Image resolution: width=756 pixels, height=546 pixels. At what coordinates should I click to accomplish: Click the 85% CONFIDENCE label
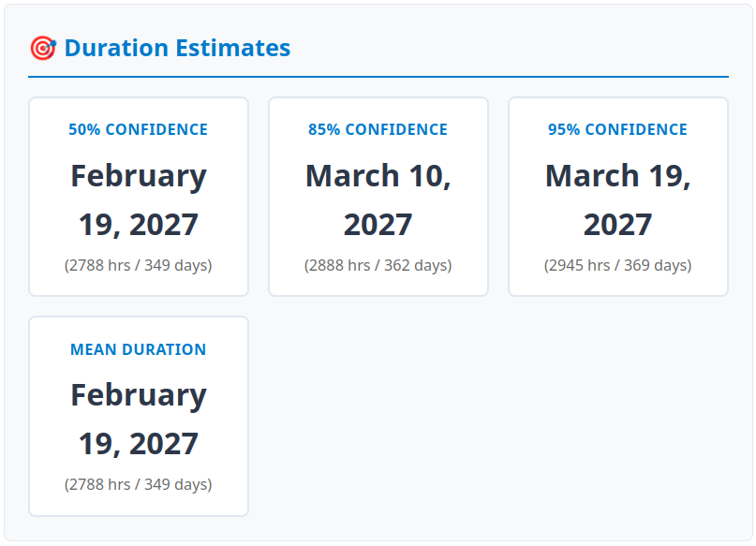point(378,129)
